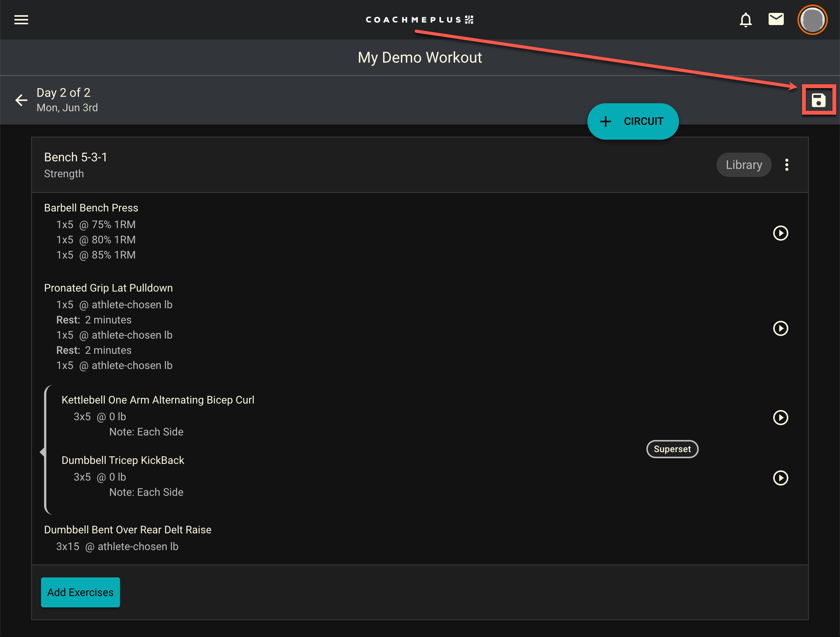
Task: Play the Dumbbell Tricep KickBack video
Action: tap(780, 478)
